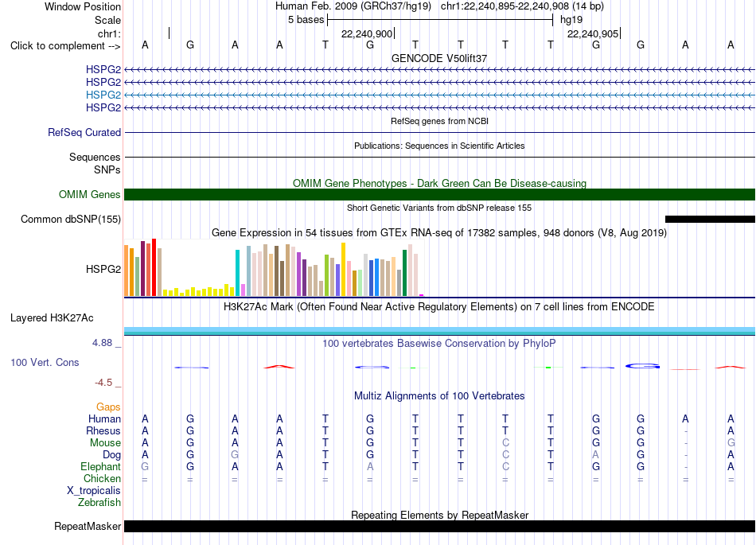The image size is (756, 545).
Task: Click the Mouse species row label
Action: click(x=105, y=442)
